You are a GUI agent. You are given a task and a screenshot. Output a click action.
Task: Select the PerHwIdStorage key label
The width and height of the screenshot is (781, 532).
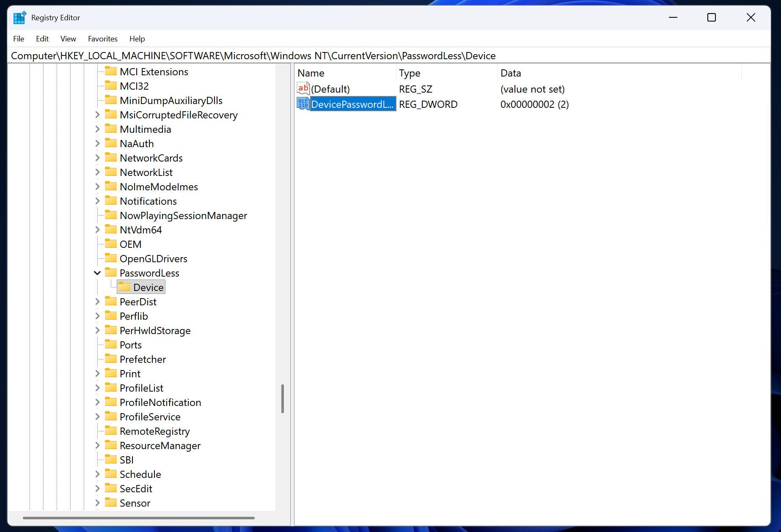coord(155,331)
